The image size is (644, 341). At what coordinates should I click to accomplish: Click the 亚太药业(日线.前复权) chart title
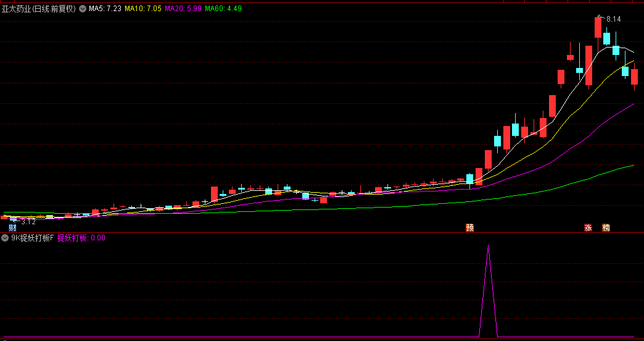tap(39, 9)
